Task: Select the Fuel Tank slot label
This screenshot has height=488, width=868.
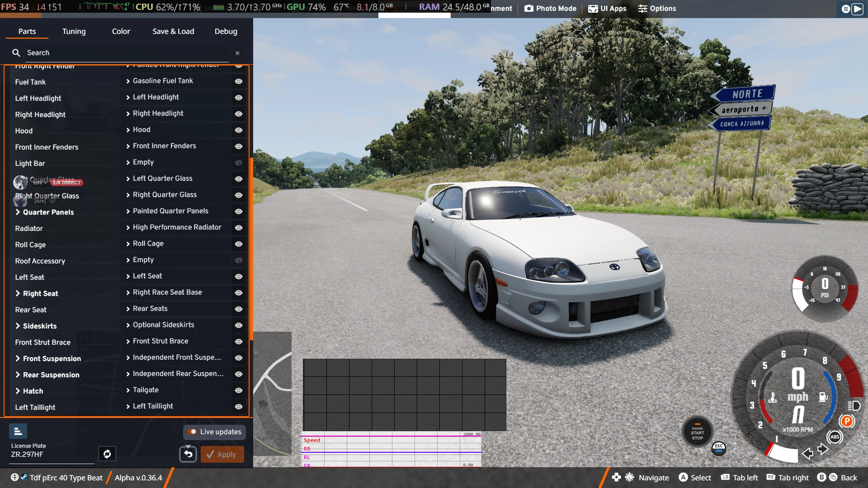Action: coord(30,82)
